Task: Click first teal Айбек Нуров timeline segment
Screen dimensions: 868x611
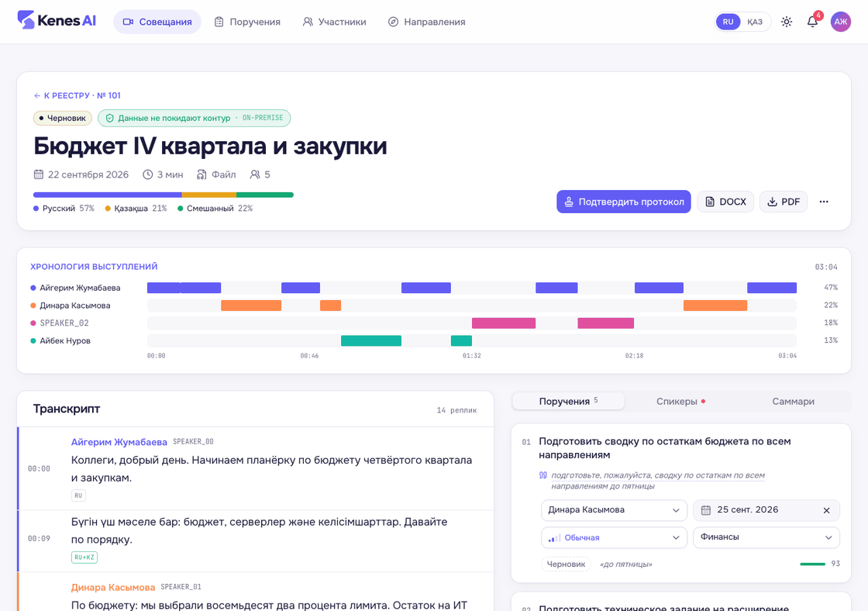Action: coord(371,340)
